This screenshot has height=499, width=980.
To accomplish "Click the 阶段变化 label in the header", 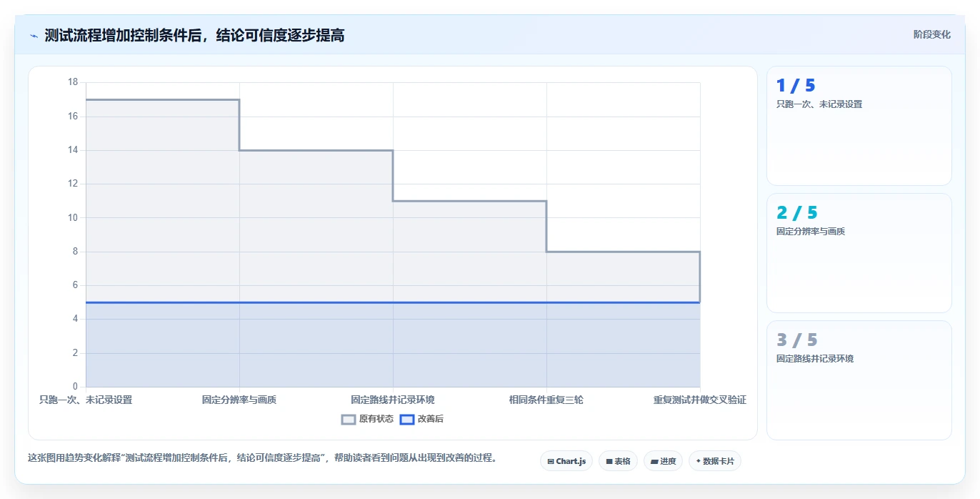I will [x=931, y=34].
